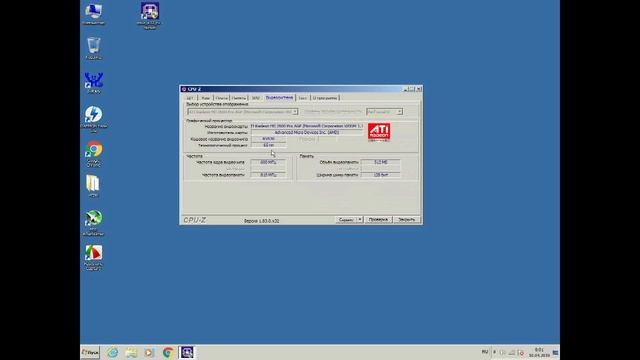Switch to the Плата tab in CPU-Z
Viewport: 640px width, 360px height.
coord(221,98)
